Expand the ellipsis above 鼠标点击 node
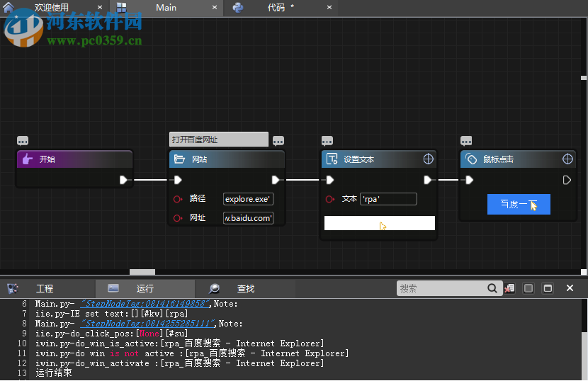This screenshot has width=588, height=381. coord(466,141)
